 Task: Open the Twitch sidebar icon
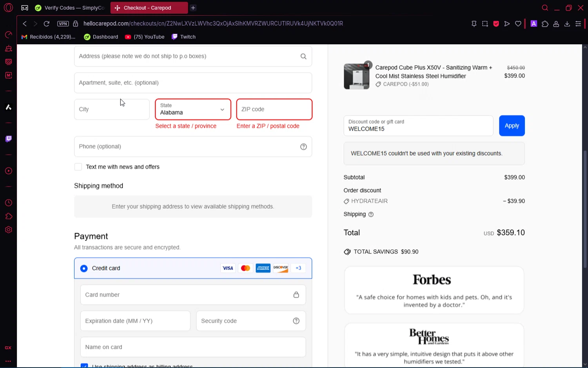[8, 139]
